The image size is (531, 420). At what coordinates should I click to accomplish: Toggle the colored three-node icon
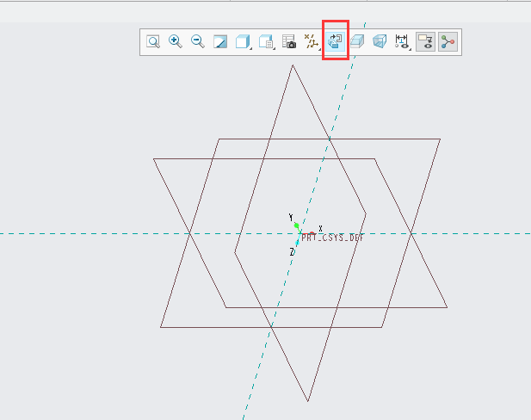coord(448,42)
